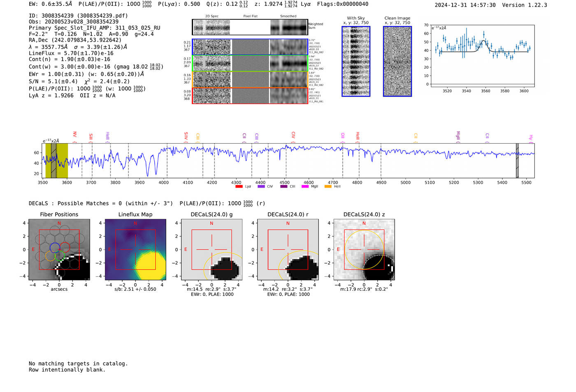The height and width of the screenshot is (392, 576).
Task: Click 'No matching targets in catalog.' text
Action: tap(78, 364)
